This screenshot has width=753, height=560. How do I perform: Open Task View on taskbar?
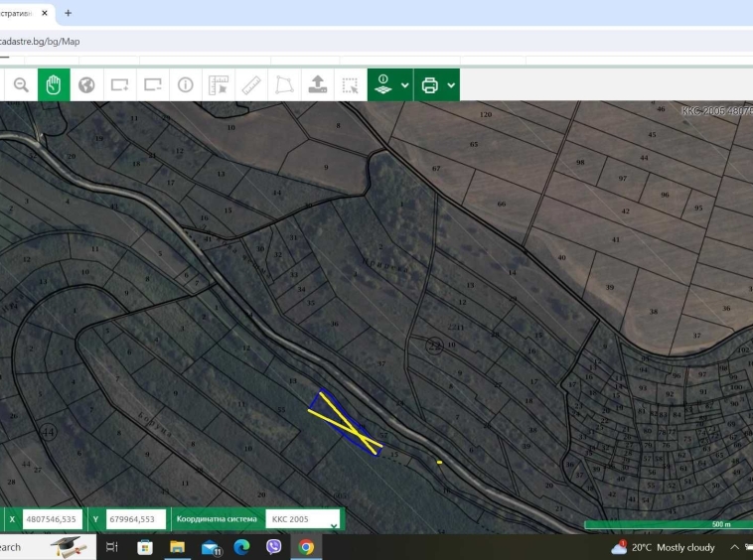(x=112, y=546)
